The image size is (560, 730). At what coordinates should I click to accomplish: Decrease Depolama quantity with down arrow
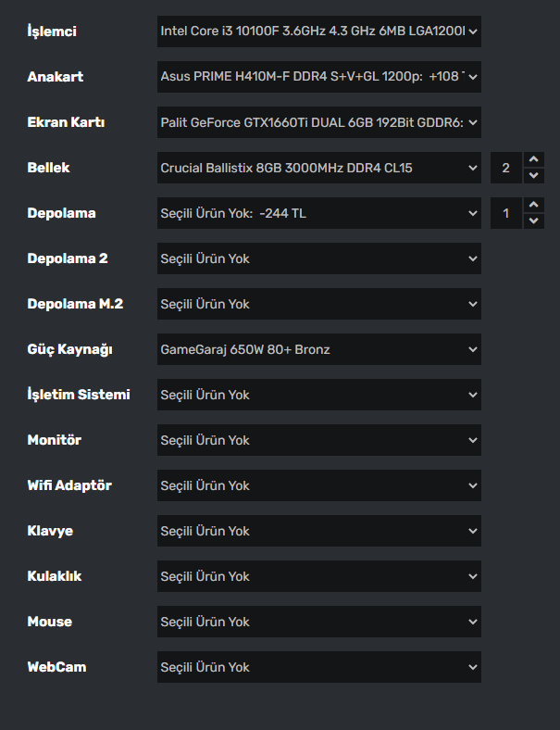tap(534, 220)
